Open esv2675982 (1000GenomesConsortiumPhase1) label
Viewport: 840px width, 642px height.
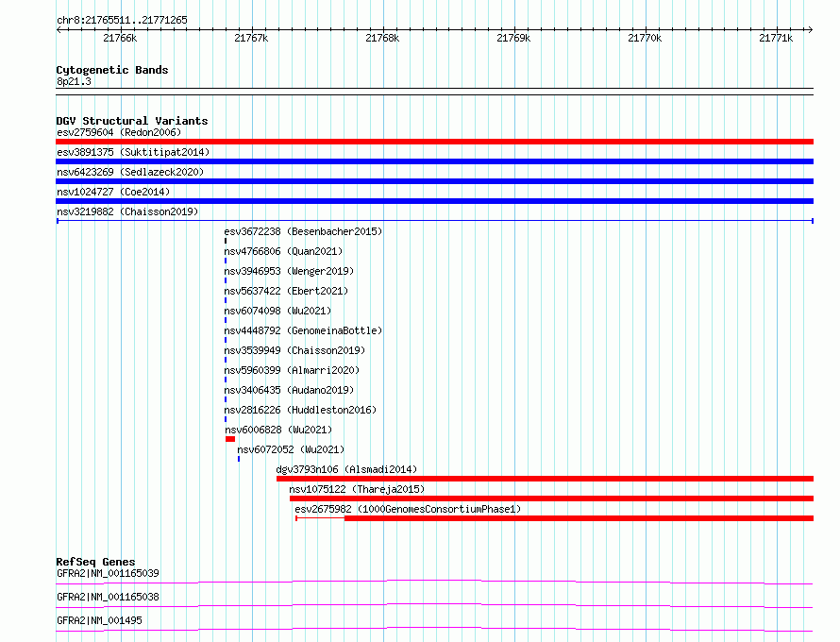pos(409,509)
